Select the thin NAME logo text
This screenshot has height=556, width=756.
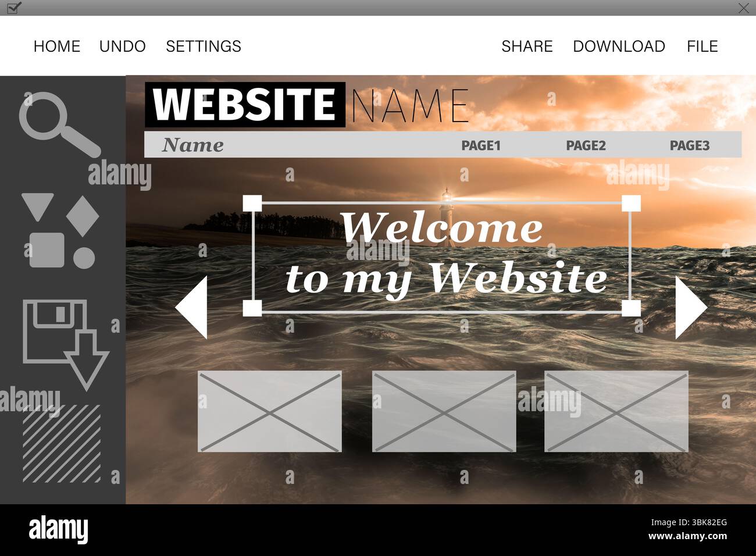[409, 105]
